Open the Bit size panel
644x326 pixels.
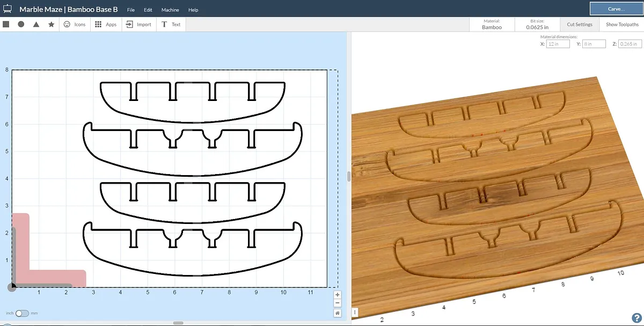click(x=537, y=24)
